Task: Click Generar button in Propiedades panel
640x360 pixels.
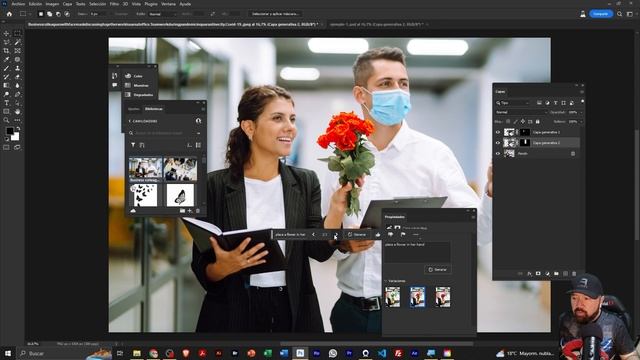Action: pos(438,270)
